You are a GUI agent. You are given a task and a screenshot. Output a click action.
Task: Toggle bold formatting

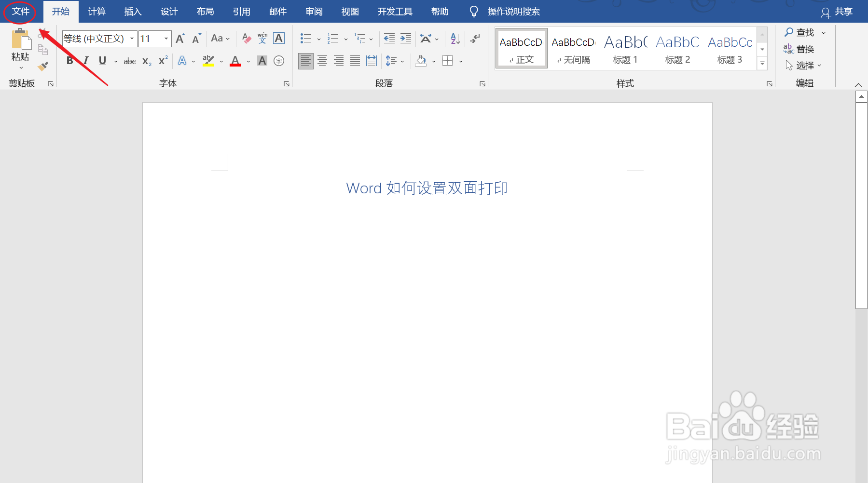(69, 60)
